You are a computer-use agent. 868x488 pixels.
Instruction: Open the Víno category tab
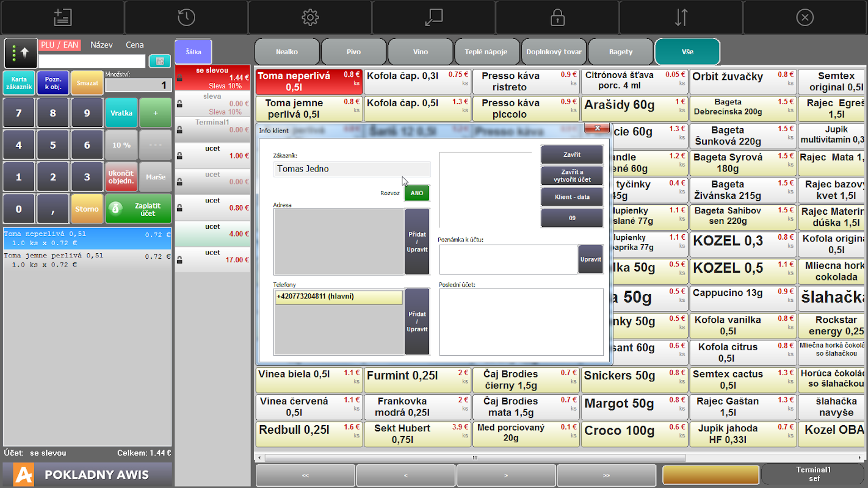point(421,52)
